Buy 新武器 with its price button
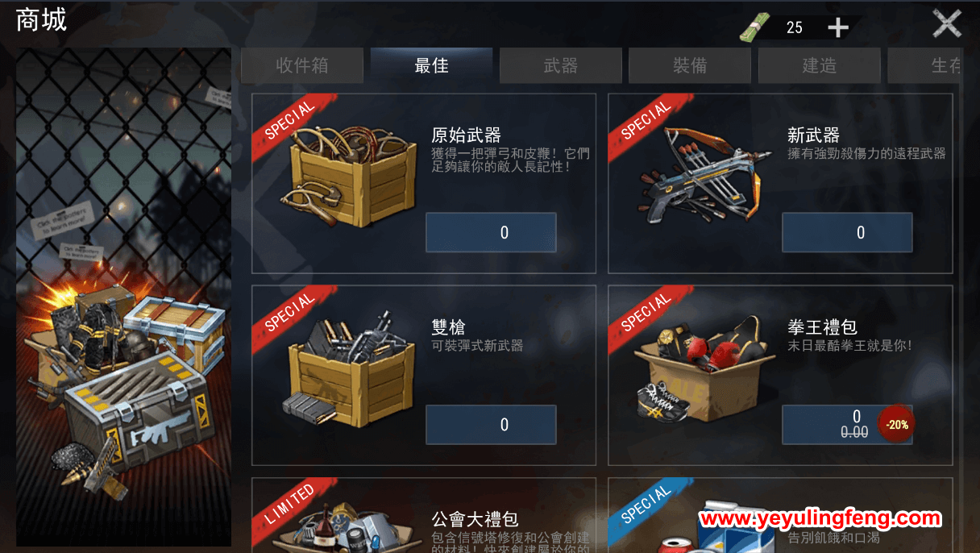Screen dimensions: 980x553 [x=847, y=232]
